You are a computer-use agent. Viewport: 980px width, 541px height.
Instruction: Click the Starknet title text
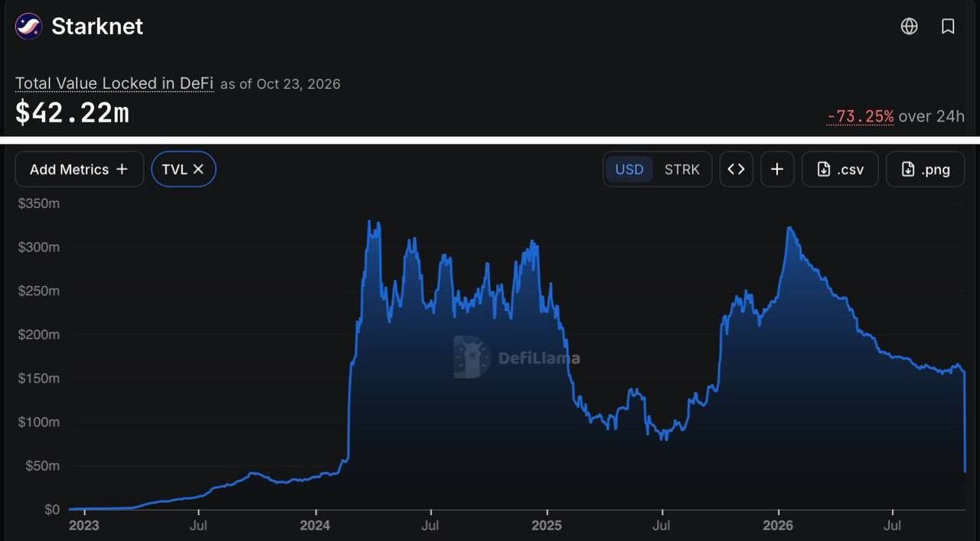pyautogui.click(x=97, y=27)
